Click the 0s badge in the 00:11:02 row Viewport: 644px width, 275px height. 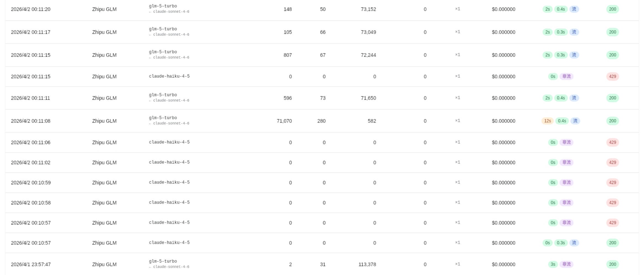click(x=553, y=162)
